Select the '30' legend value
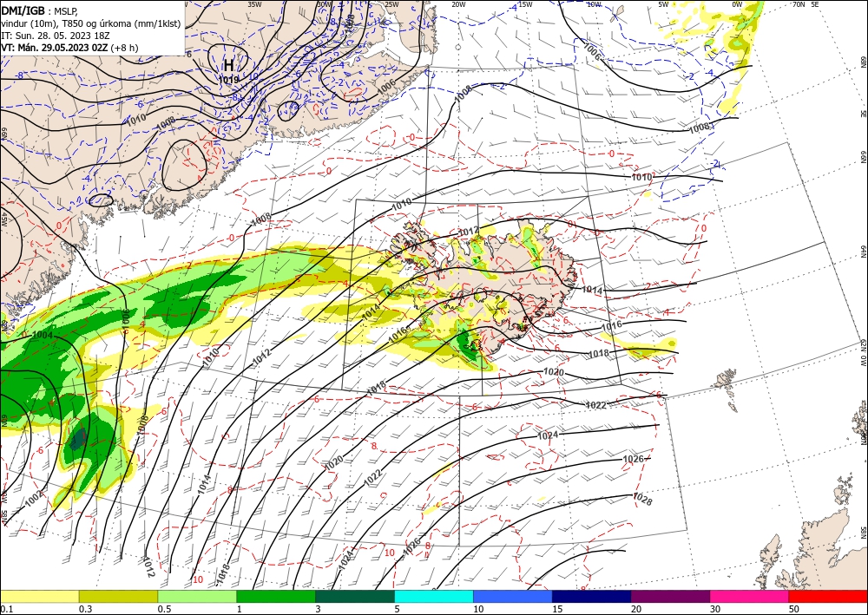 [x=715, y=609]
